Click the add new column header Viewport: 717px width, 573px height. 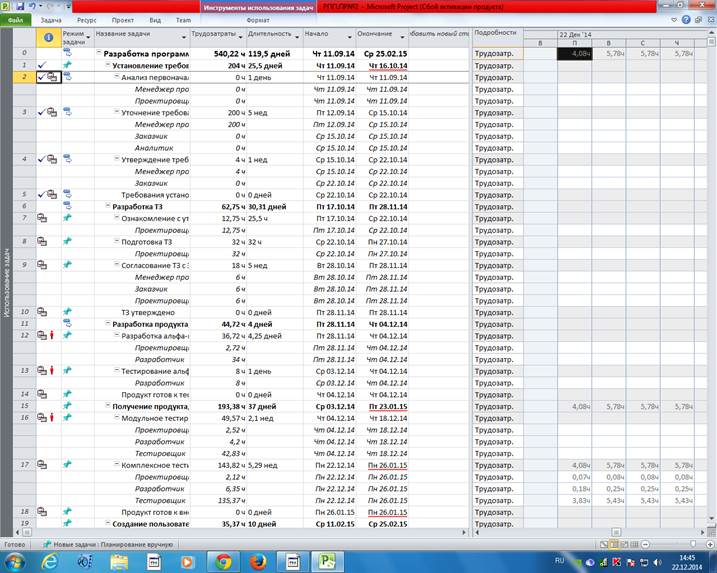439,37
